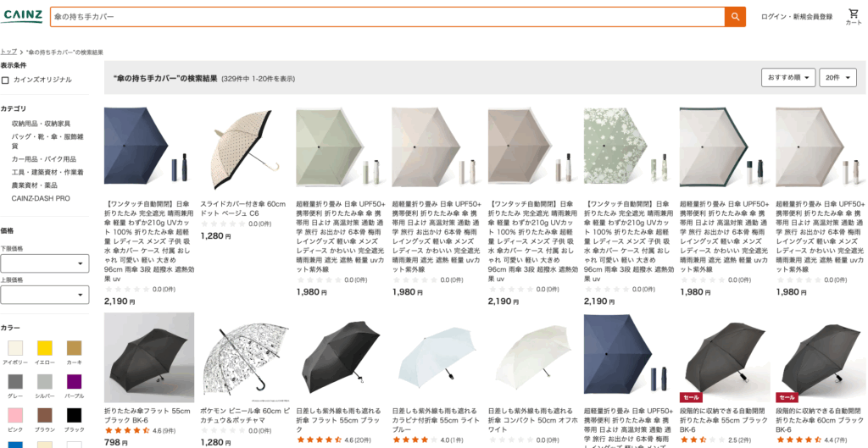Viewport: 868px width, 448px height.
Task: Click the CAINZ logo
Action: point(22,16)
